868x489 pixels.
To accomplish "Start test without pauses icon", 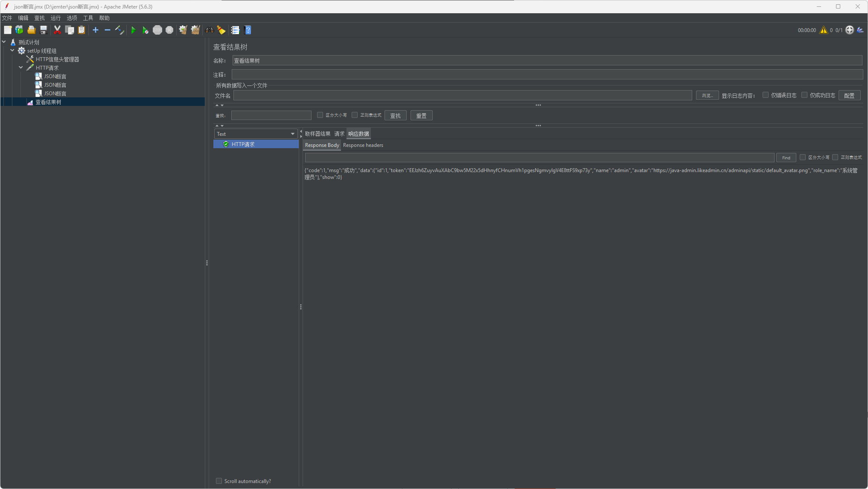I will click(145, 30).
